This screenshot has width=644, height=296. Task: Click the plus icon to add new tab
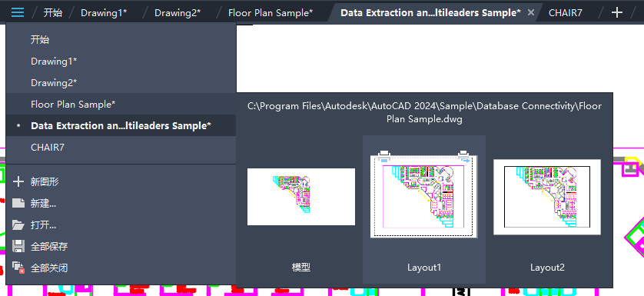[616, 12]
